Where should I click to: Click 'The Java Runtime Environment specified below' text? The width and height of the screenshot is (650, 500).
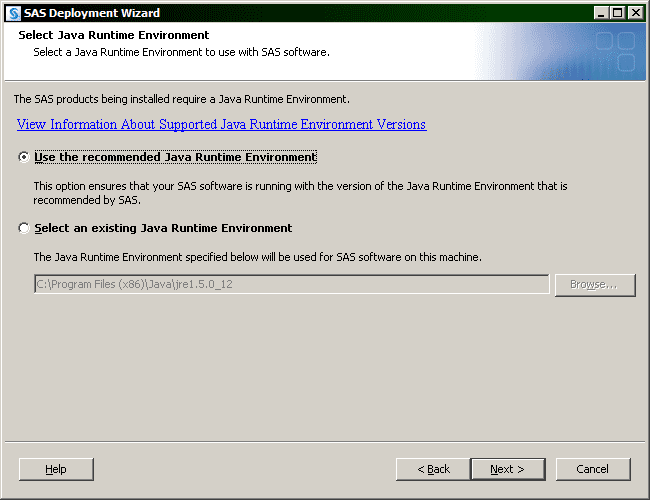click(257, 257)
